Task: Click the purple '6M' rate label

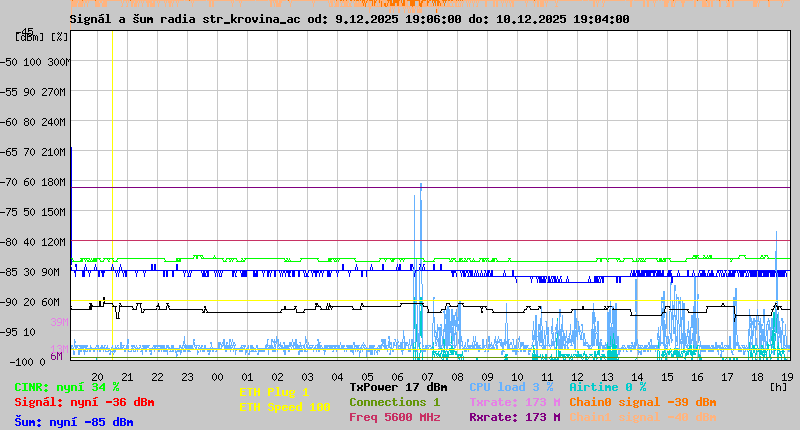Action: tap(56, 356)
